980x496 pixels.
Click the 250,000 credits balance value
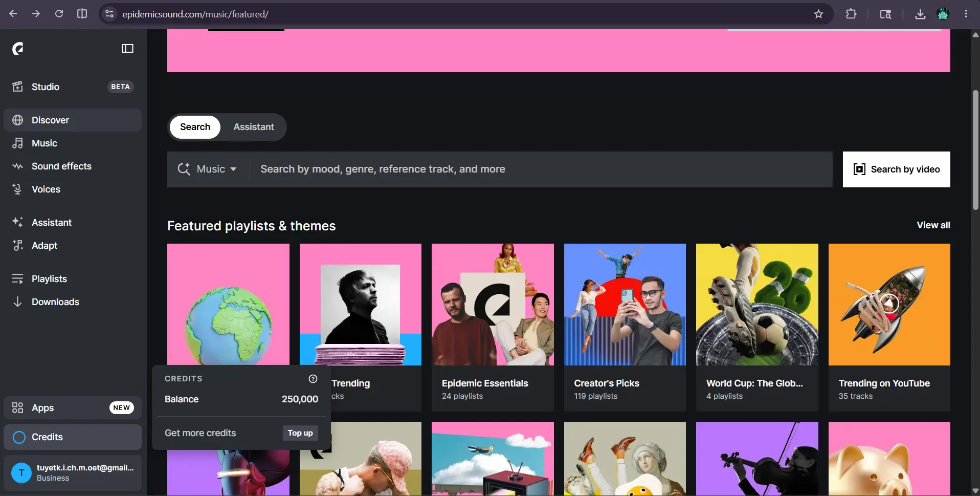[300, 399]
